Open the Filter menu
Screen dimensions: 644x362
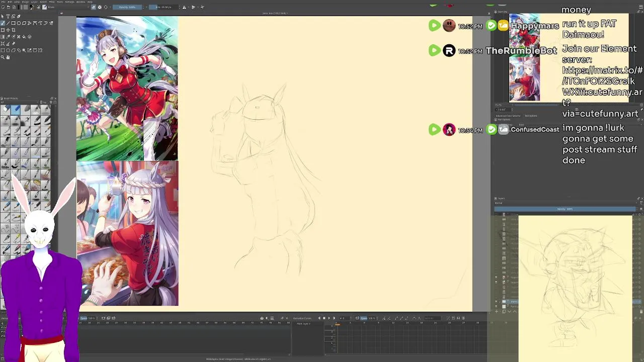tap(53, 2)
